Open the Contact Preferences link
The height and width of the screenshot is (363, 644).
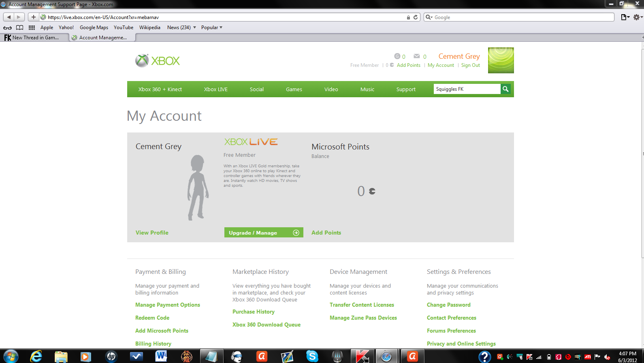point(452,318)
